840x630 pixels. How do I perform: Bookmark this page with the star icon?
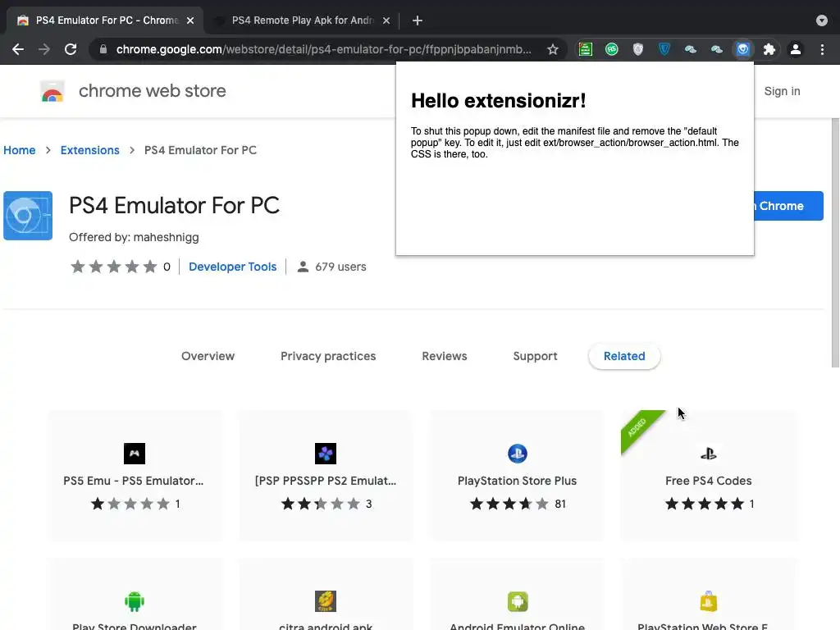[x=553, y=49]
